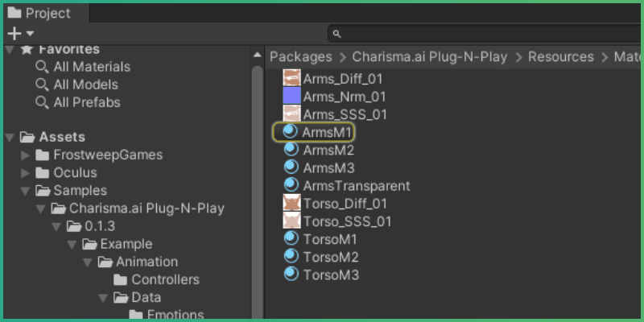Select the ArmsM1 material icon
Image resolution: width=644 pixels, height=322 pixels.
(291, 132)
